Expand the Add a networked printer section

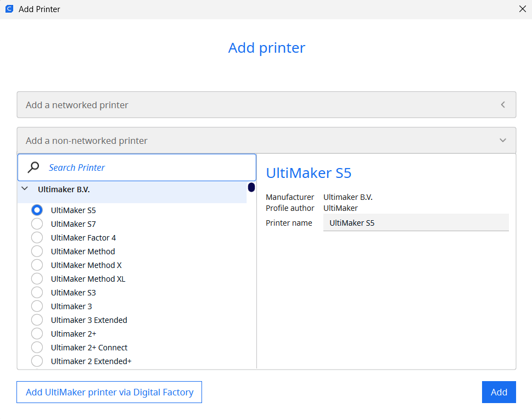tap(266, 105)
